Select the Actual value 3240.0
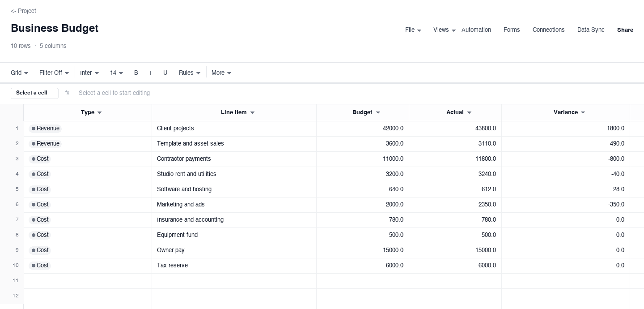This screenshot has height=309, width=644. click(x=455, y=174)
